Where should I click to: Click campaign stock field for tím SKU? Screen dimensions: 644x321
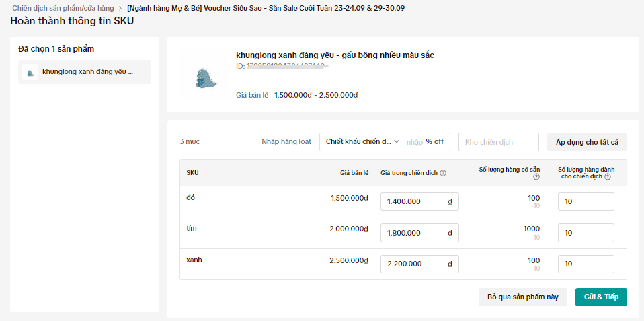tap(586, 233)
